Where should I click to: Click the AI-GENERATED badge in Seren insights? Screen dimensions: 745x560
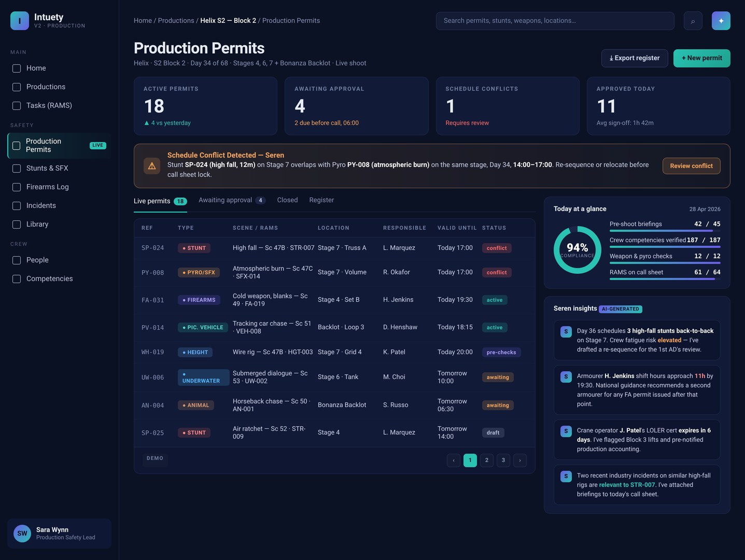click(621, 309)
